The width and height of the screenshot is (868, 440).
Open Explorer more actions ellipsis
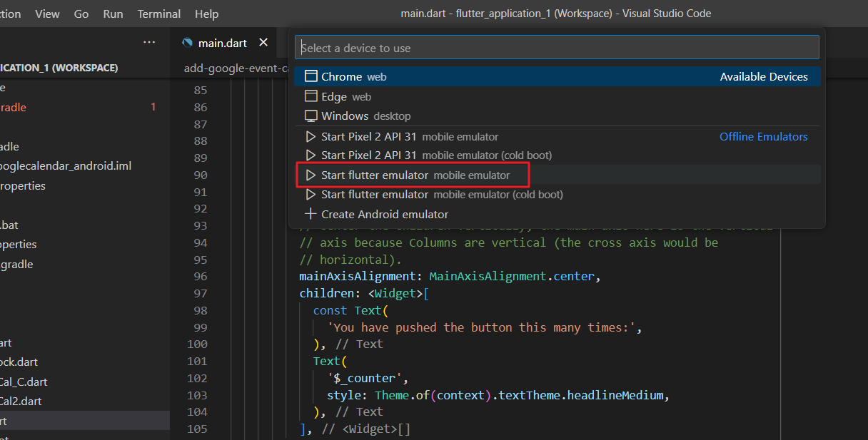[148, 43]
